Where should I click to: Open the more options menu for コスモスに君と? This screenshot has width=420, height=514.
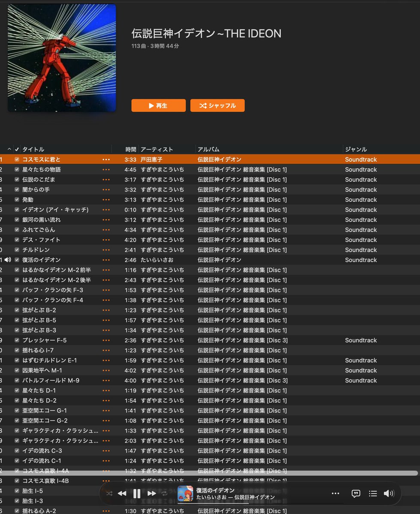point(106,159)
